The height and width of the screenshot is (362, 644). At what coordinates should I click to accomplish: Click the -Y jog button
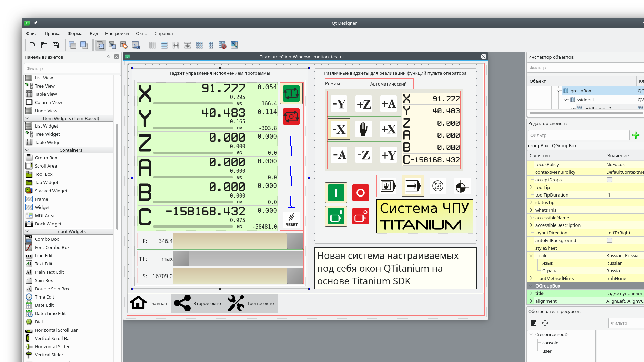coord(339,104)
